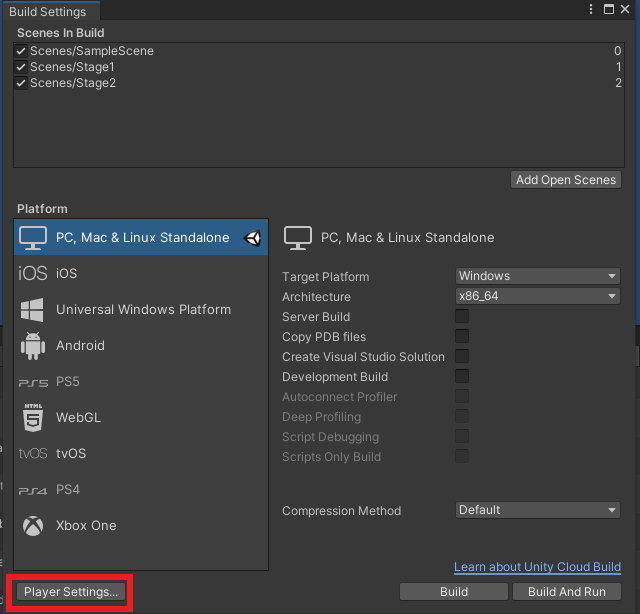Enable Create Visual Studio Solution checkbox
This screenshot has width=640, height=614.
coord(462,356)
